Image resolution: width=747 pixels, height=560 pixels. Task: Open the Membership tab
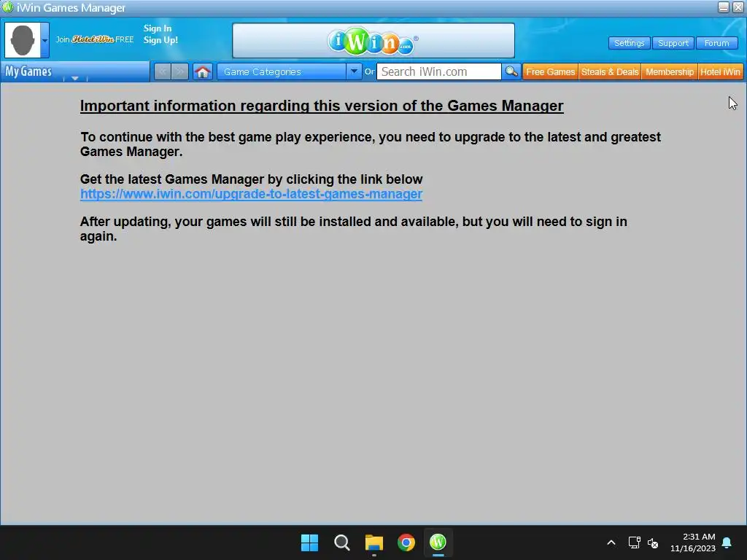[670, 72]
